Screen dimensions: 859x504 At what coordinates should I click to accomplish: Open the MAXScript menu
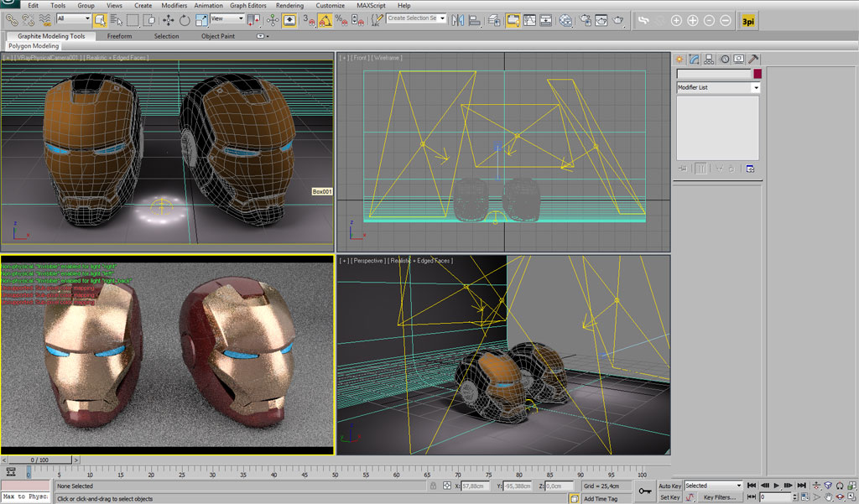coord(371,6)
